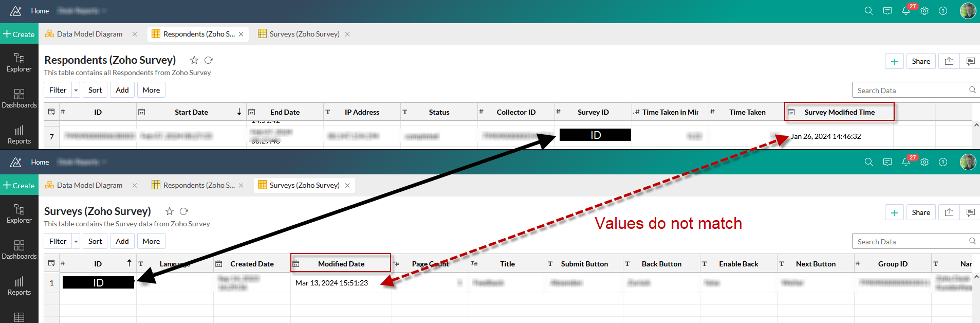Close the active Surveys (Zoho Survey) tab
Viewport: 980px width, 323px height.
click(347, 186)
